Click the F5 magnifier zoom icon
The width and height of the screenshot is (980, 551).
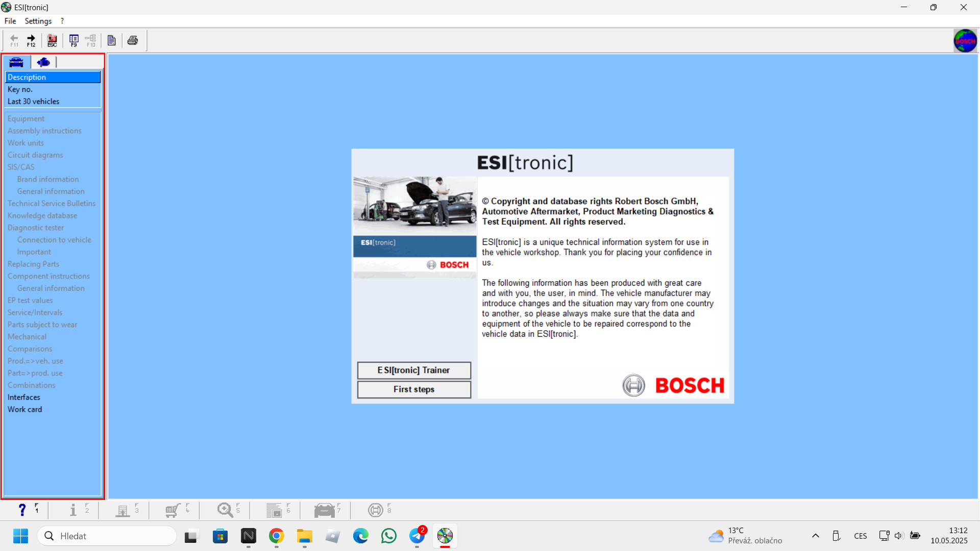[225, 510]
